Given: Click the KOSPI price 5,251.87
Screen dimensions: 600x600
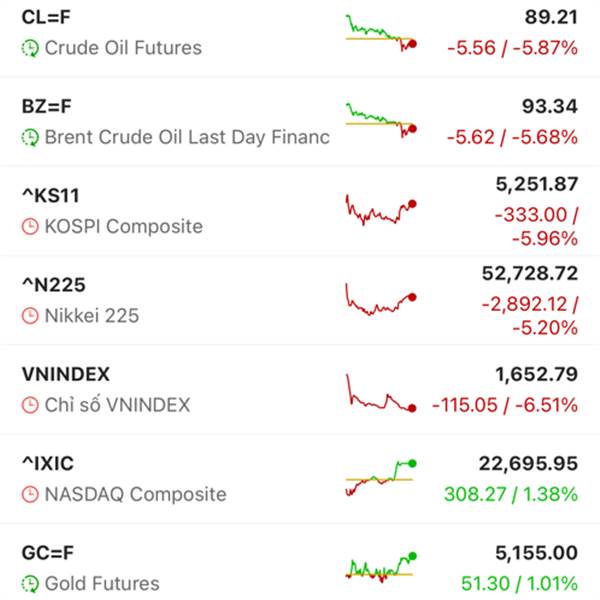Looking at the screenshot, I should click(536, 184).
